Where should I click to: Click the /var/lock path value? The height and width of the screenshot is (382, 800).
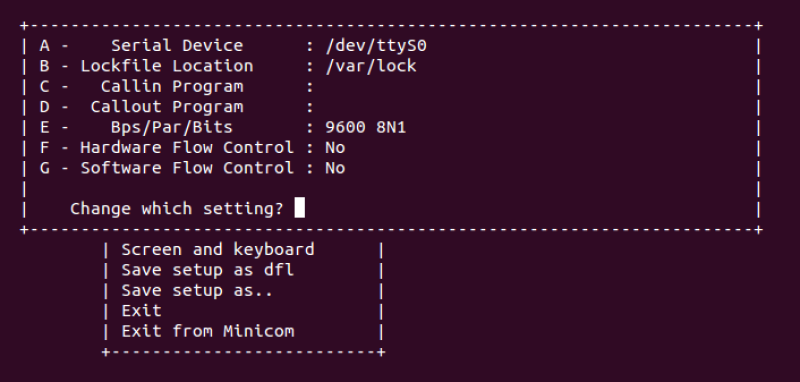pyautogui.click(x=371, y=66)
